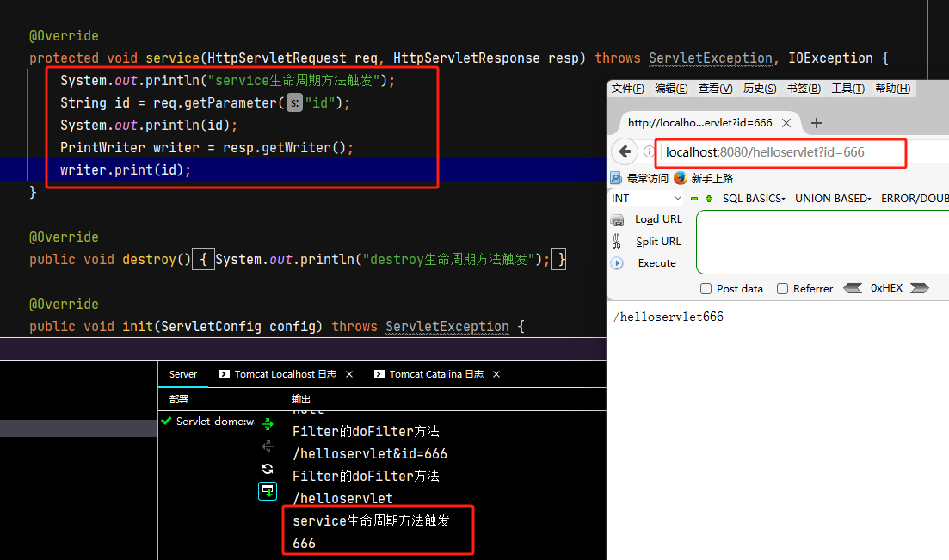
Task: Click terminal icon of Tomcat Localhost 日志 tab
Action: click(x=224, y=374)
